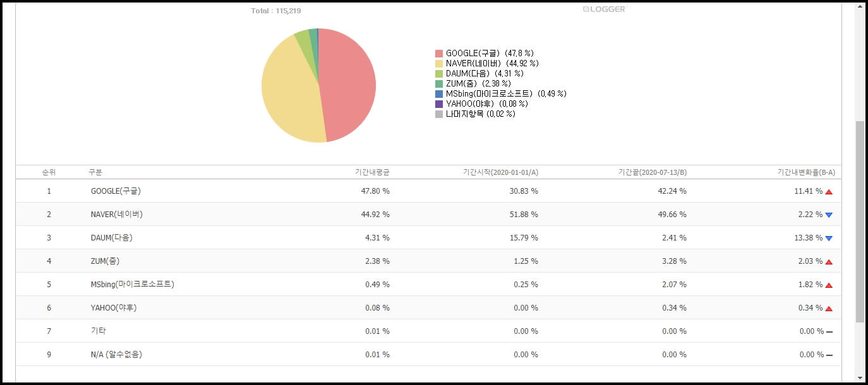Click the Total : 115,219 label

coord(276,11)
